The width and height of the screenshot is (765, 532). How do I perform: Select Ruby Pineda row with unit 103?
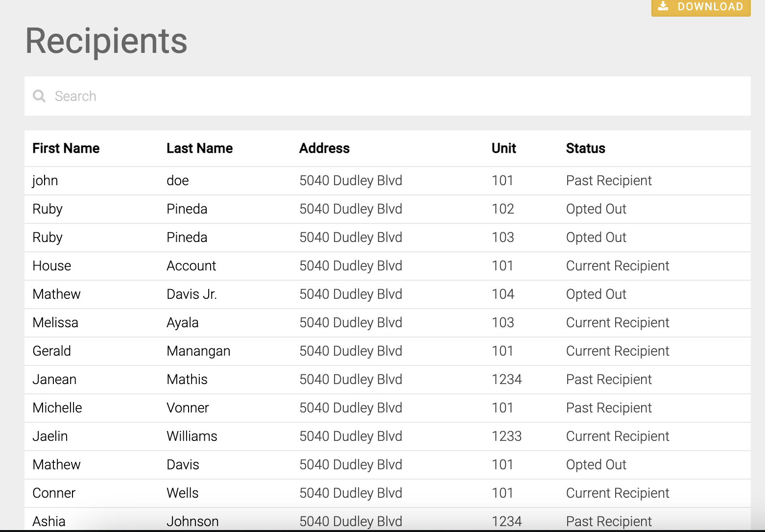pyautogui.click(x=387, y=238)
